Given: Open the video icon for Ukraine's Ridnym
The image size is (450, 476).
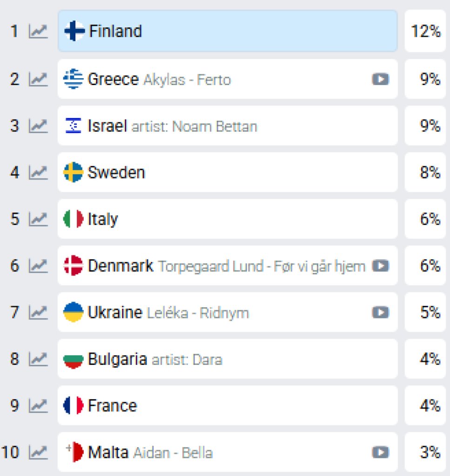Looking at the screenshot, I should tap(380, 312).
